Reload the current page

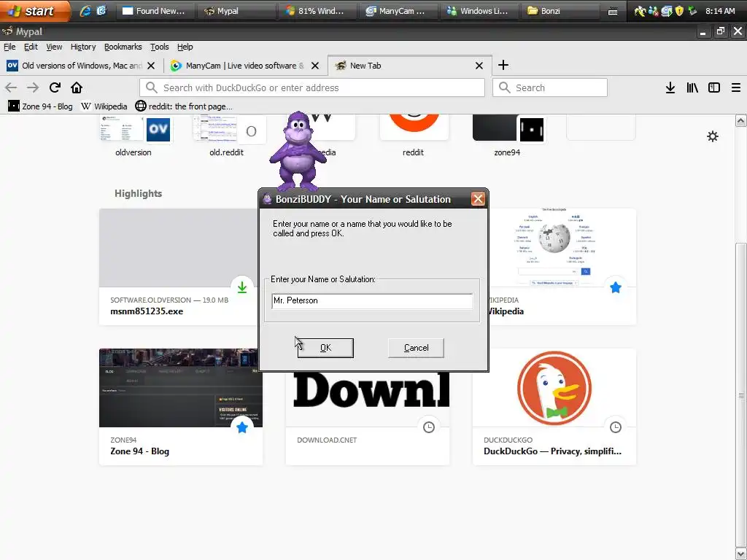coord(55,87)
